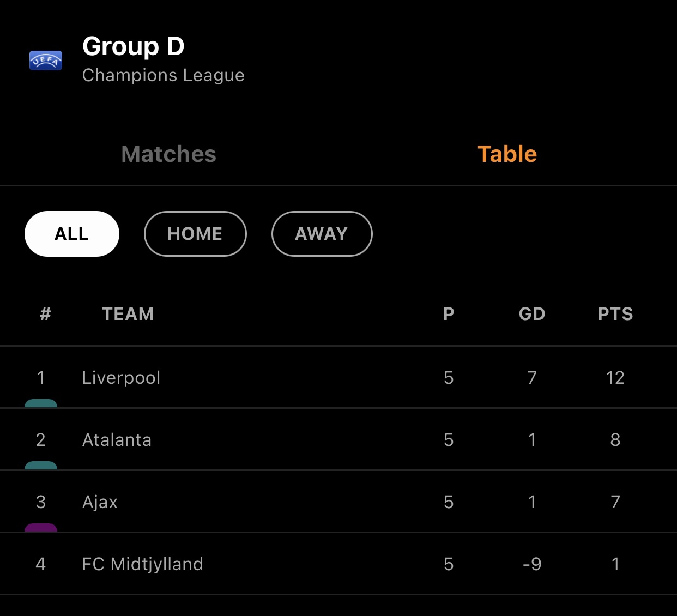Screen dimensions: 677x616
Task: Click the PTS column header
Action: click(x=615, y=314)
